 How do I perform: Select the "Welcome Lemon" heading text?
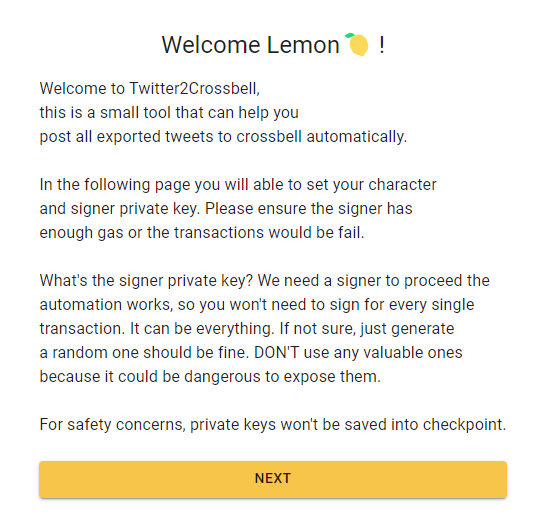coord(250,45)
